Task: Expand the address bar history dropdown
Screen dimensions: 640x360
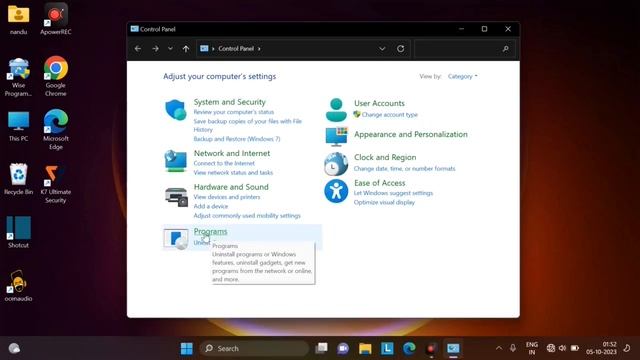Action: 382,49
